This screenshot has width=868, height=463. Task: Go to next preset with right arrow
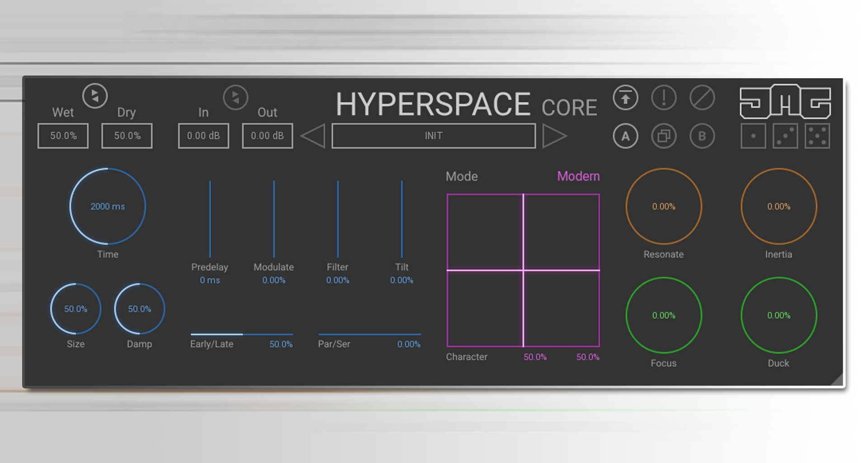click(555, 136)
